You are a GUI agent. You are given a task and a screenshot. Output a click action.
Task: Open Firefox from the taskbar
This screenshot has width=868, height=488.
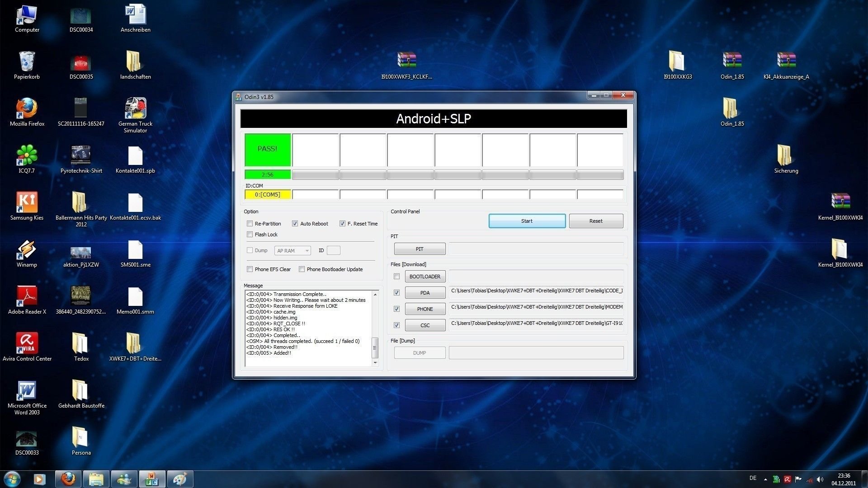(68, 479)
